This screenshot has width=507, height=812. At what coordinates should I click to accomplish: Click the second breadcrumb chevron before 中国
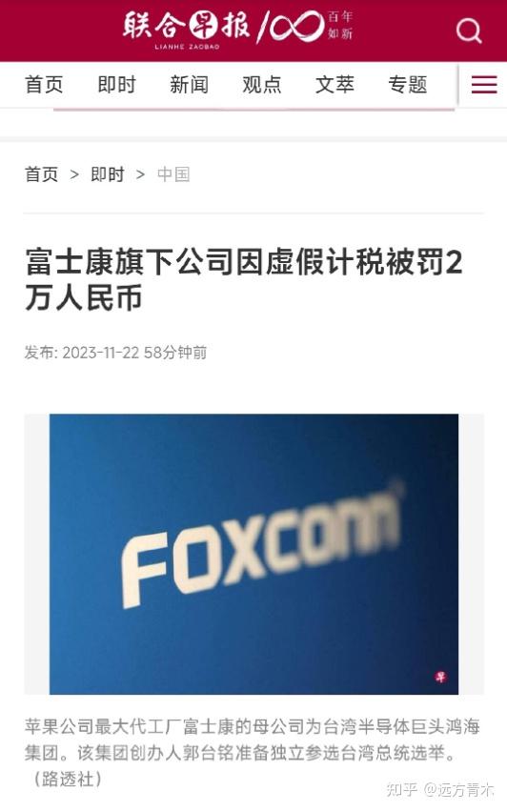140,175
